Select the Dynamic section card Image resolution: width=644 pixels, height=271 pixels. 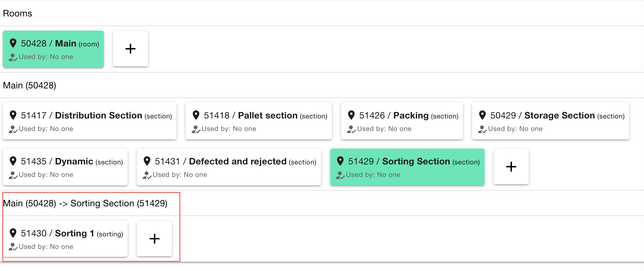pyautogui.click(x=65, y=167)
